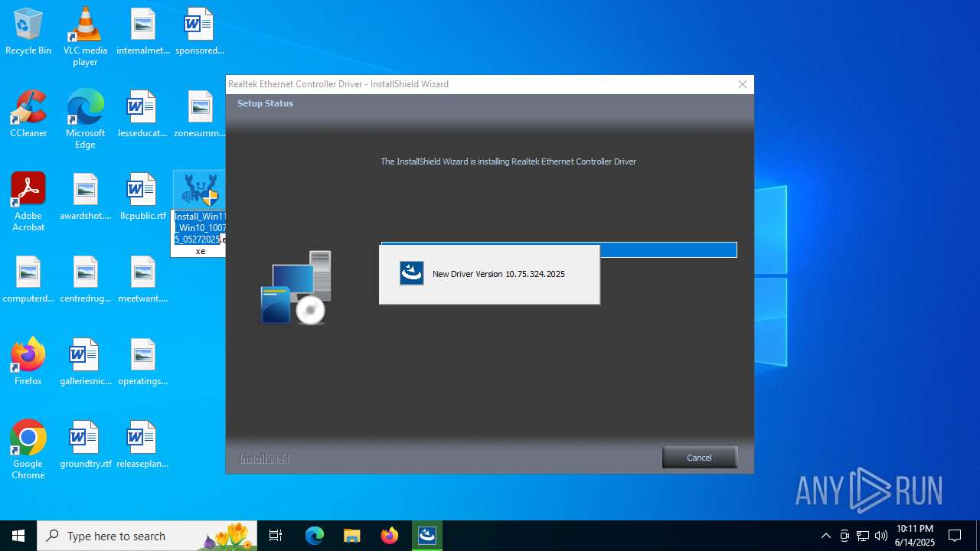
Task: Launch VLC media player shortcut
Action: tap(85, 37)
